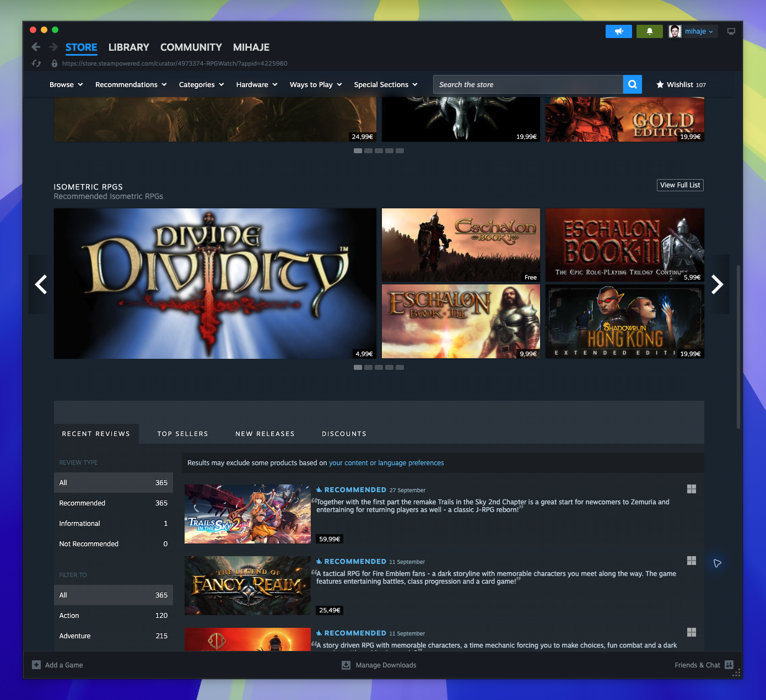Viewport: 766px width, 700px height.
Task: Filter reviews to Action games
Action: pyautogui.click(x=114, y=615)
